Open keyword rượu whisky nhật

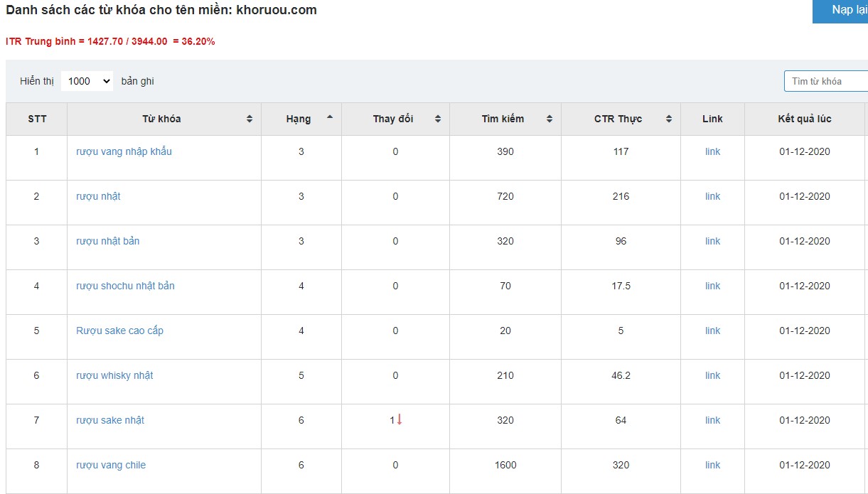tap(114, 375)
